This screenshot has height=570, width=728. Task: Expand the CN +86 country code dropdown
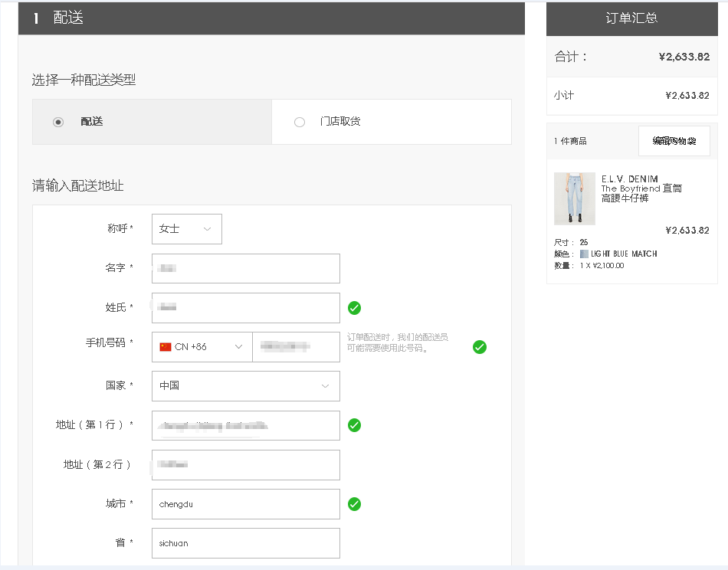[x=202, y=347]
